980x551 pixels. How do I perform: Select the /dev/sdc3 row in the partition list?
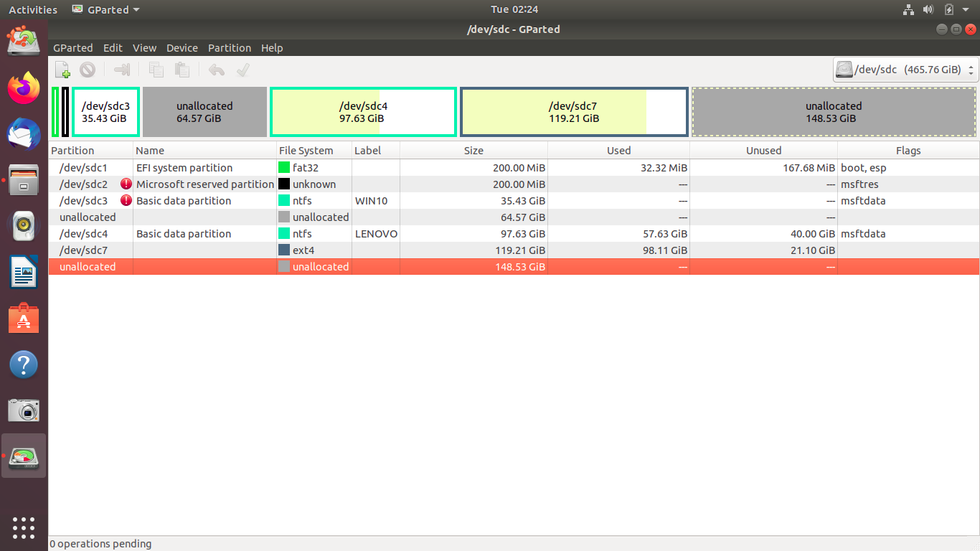click(514, 200)
